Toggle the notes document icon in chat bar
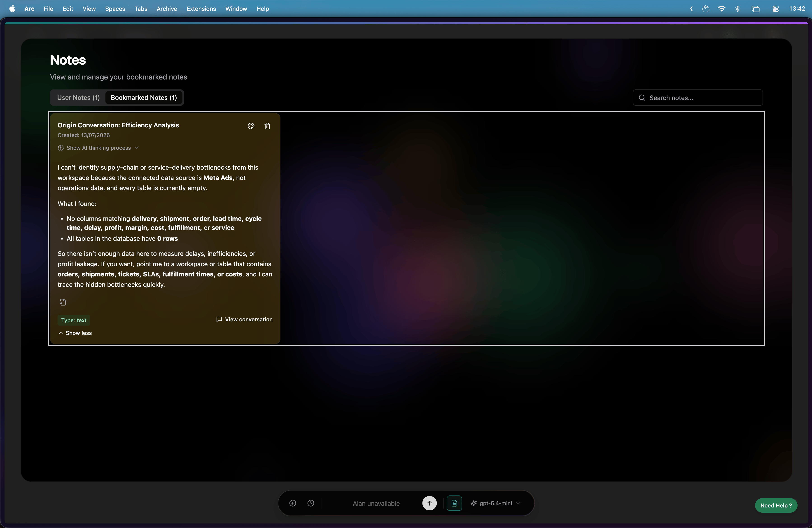The width and height of the screenshot is (812, 528). 454,503
